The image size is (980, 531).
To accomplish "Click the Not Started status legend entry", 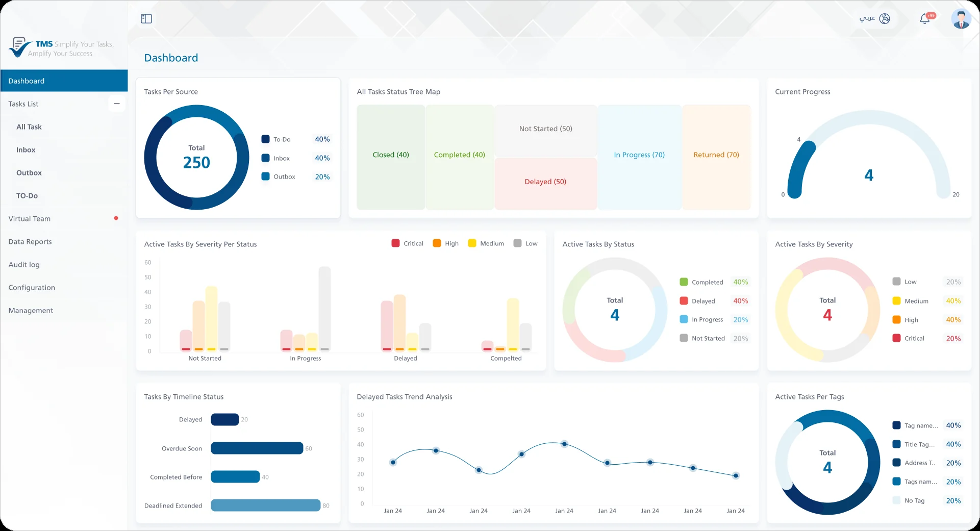I will (x=714, y=338).
